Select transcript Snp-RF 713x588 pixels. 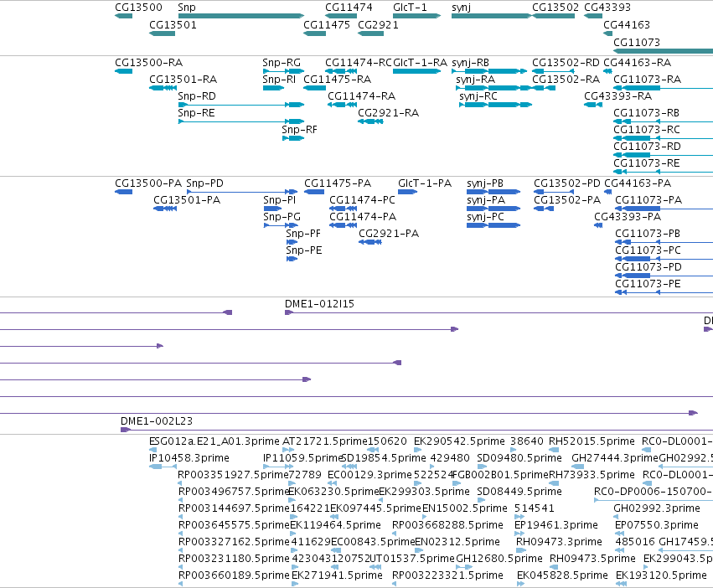point(293,138)
